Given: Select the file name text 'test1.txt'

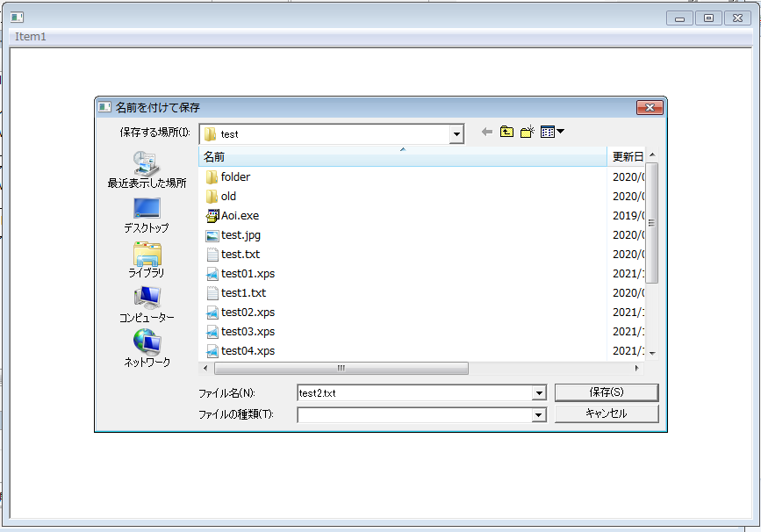Looking at the screenshot, I should (x=244, y=293).
